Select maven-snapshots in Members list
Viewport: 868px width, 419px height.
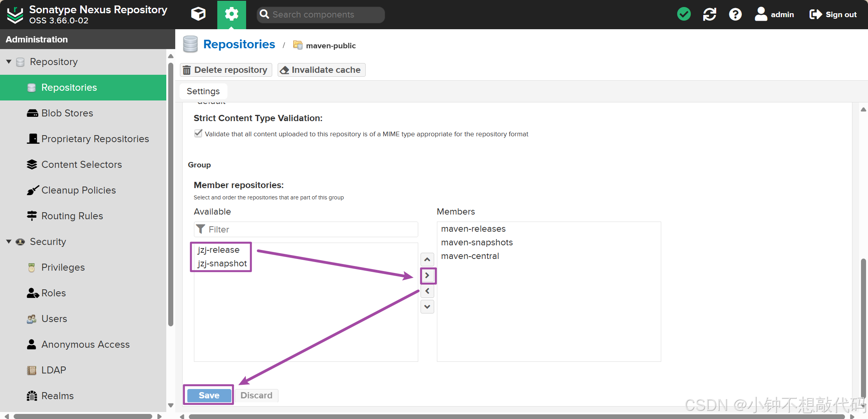click(x=477, y=243)
